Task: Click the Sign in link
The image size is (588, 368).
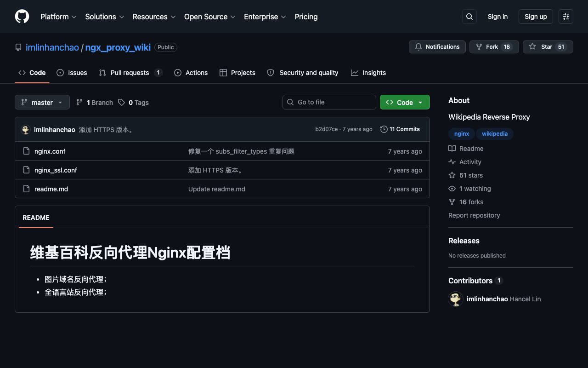Action: pyautogui.click(x=498, y=17)
